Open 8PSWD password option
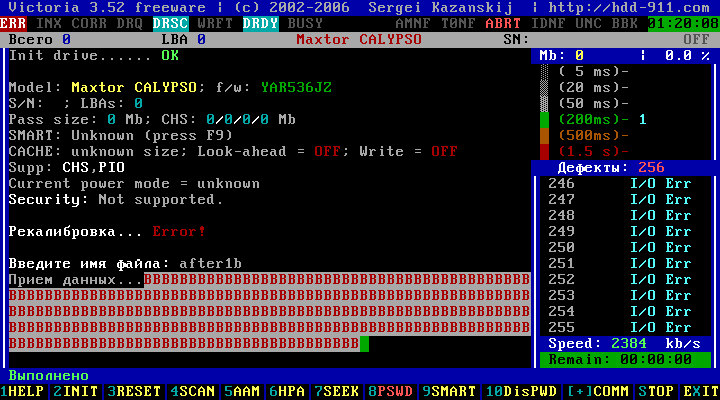This screenshot has width=720, height=400. [x=391, y=391]
